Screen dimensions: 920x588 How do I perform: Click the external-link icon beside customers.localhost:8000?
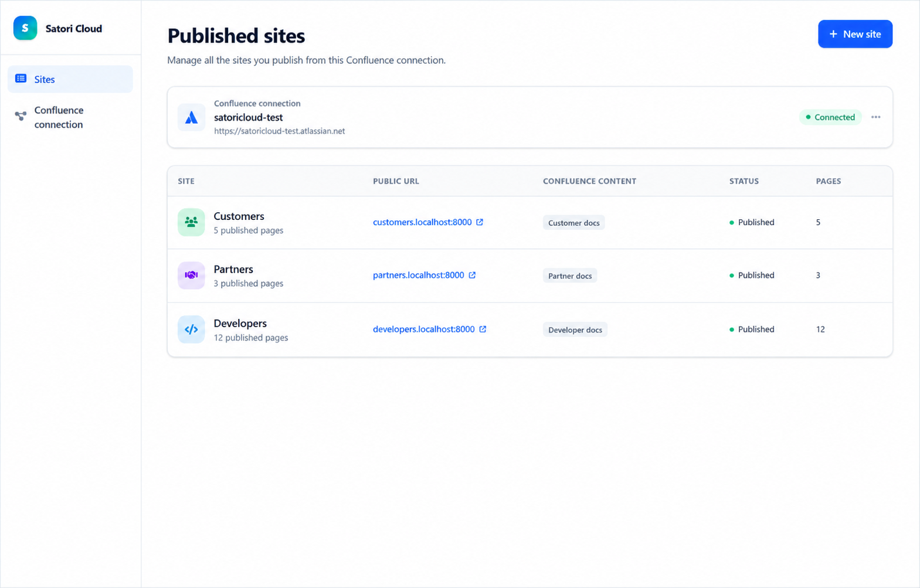[480, 222]
